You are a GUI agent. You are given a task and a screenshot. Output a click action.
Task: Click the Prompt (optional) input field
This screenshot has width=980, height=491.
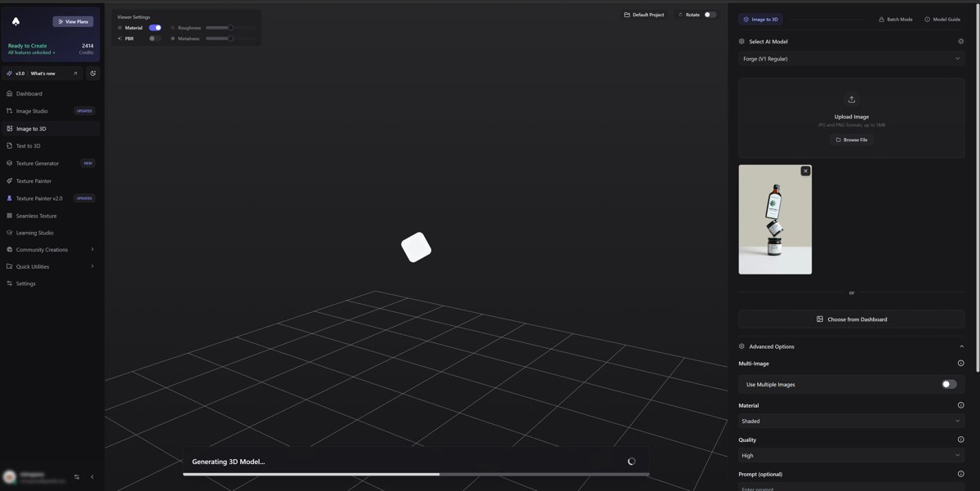(x=851, y=487)
